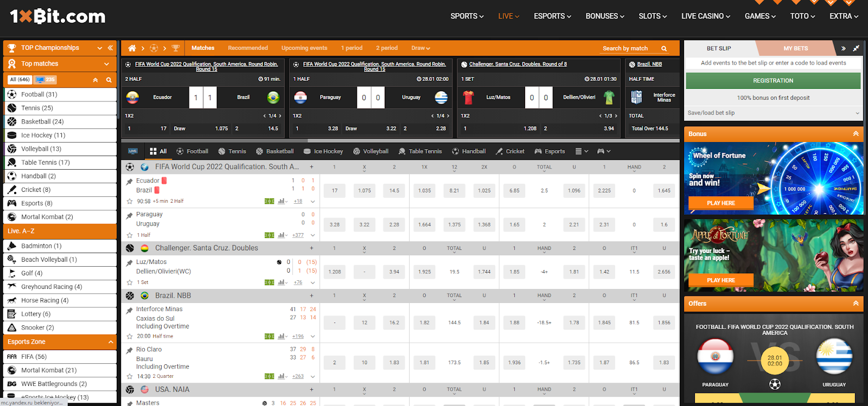868x406 pixels.
Task: Open the LIVE CASINO menu
Action: [706, 16]
